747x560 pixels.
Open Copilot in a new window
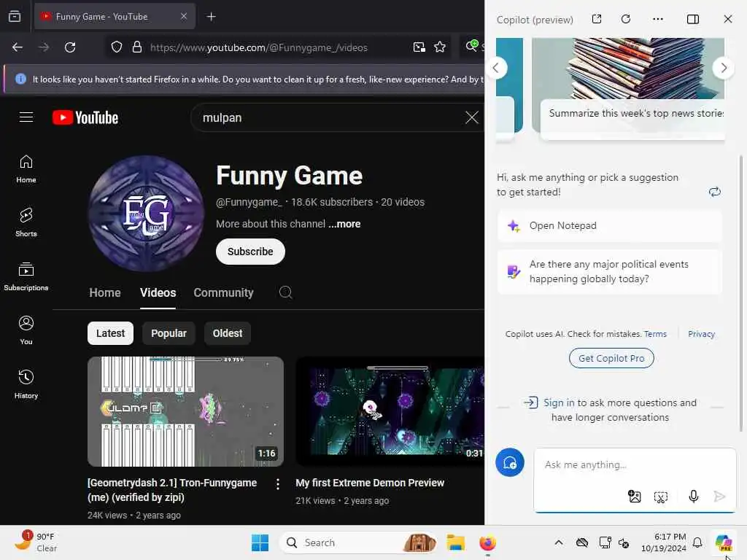(x=597, y=19)
